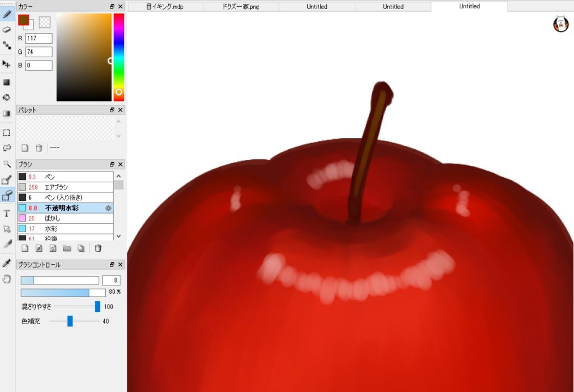Click the R value input field

pos(39,39)
